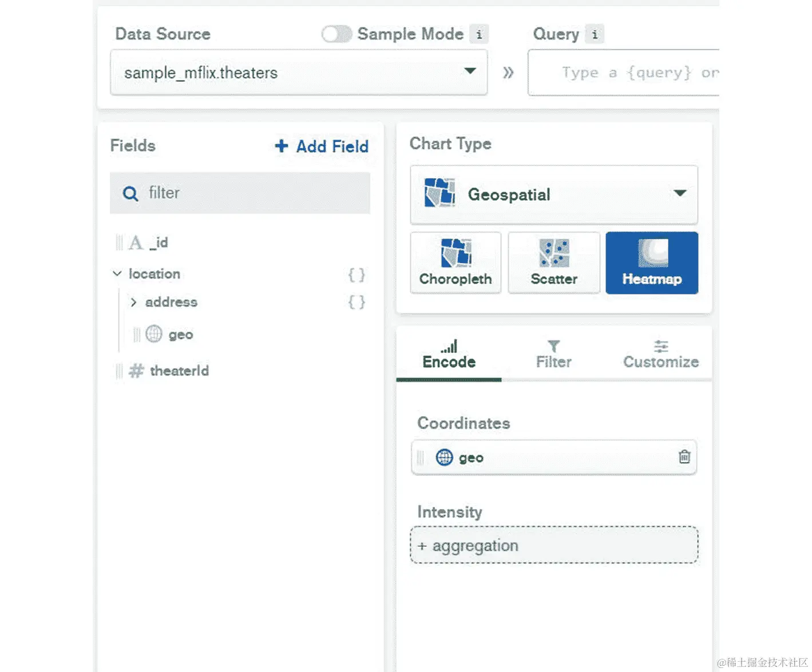This screenshot has width=812, height=672.
Task: Click the string type icon of _id
Action: pos(136,243)
